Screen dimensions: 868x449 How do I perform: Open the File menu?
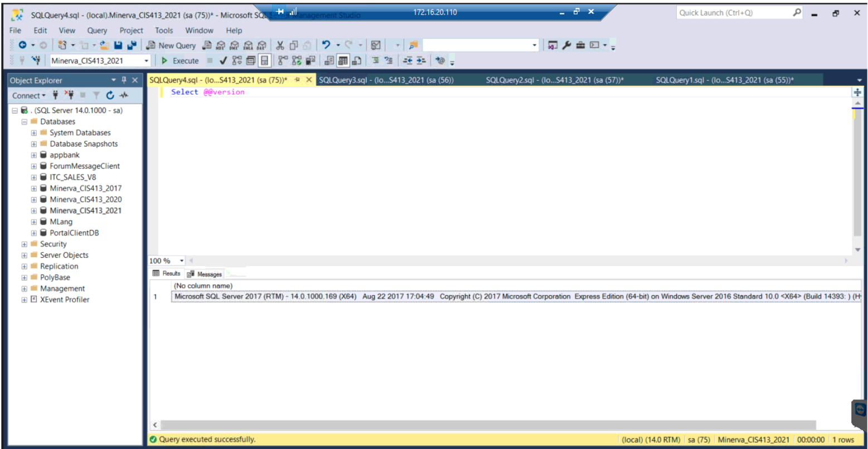pyautogui.click(x=15, y=31)
